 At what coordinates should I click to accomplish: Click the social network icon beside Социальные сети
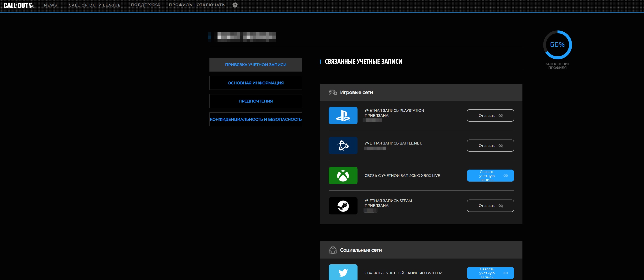point(333,250)
